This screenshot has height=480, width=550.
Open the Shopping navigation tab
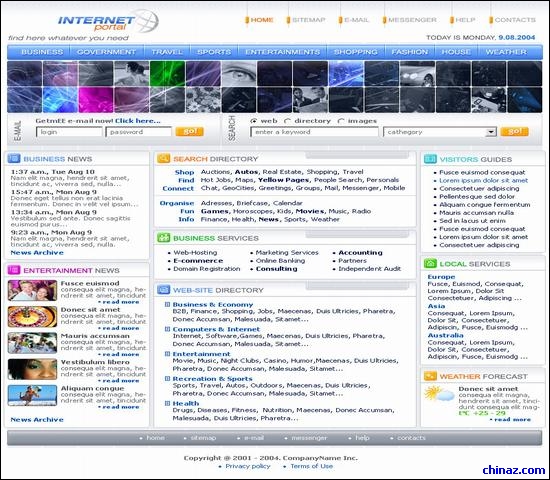(x=356, y=52)
